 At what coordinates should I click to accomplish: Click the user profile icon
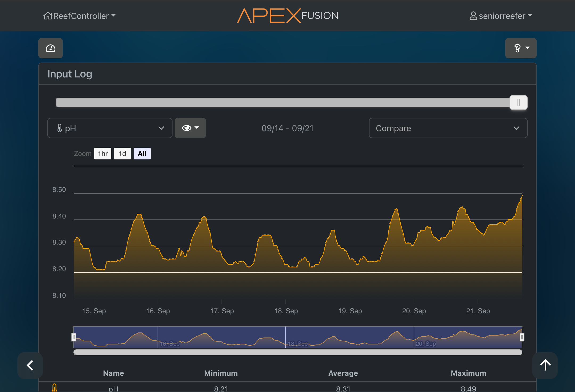tap(473, 16)
